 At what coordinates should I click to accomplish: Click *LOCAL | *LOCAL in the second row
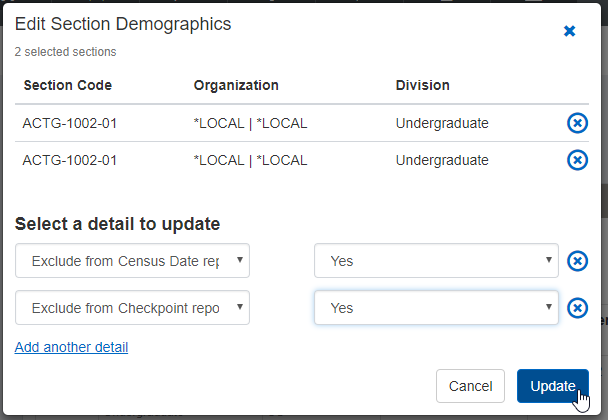tap(250, 160)
